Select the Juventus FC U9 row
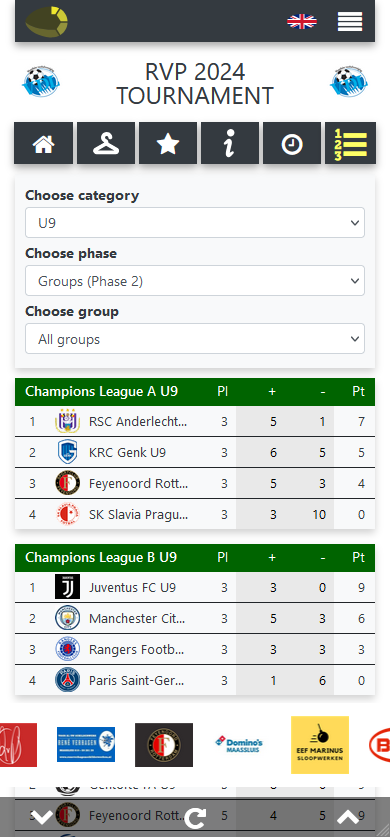This screenshot has height=837, width=390. tap(195, 588)
